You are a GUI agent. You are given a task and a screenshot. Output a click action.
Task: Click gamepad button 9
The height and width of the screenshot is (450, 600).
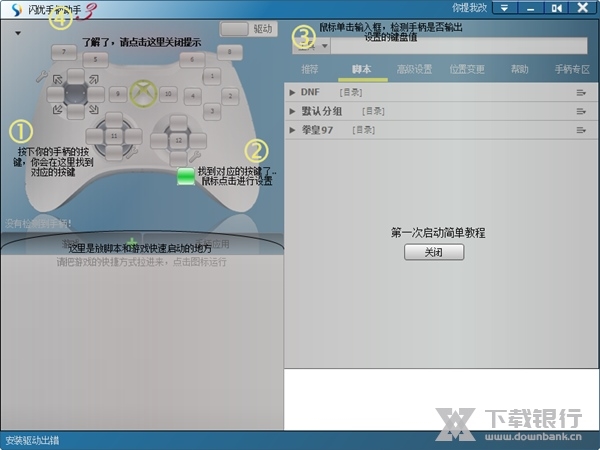[x=118, y=94]
